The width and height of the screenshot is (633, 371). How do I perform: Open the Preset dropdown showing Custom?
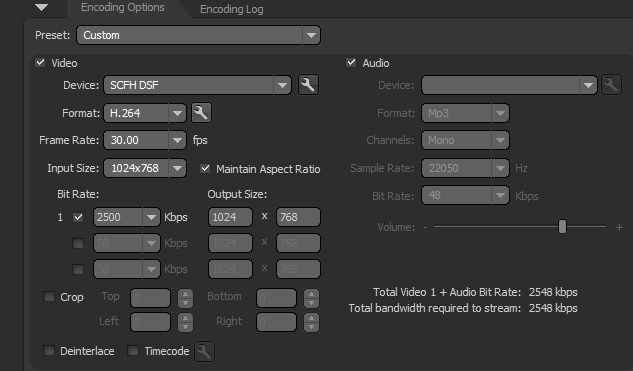pos(198,35)
